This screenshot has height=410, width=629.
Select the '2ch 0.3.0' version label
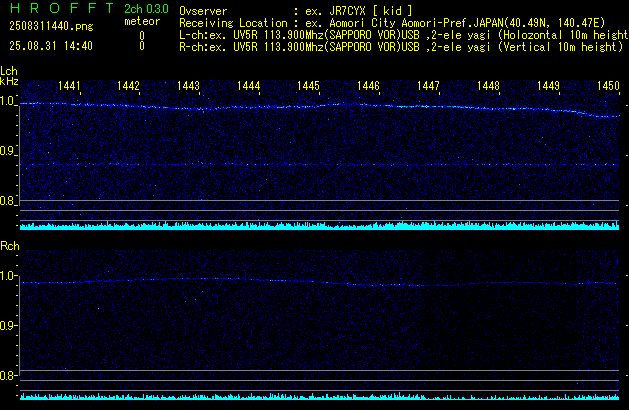click(146, 9)
